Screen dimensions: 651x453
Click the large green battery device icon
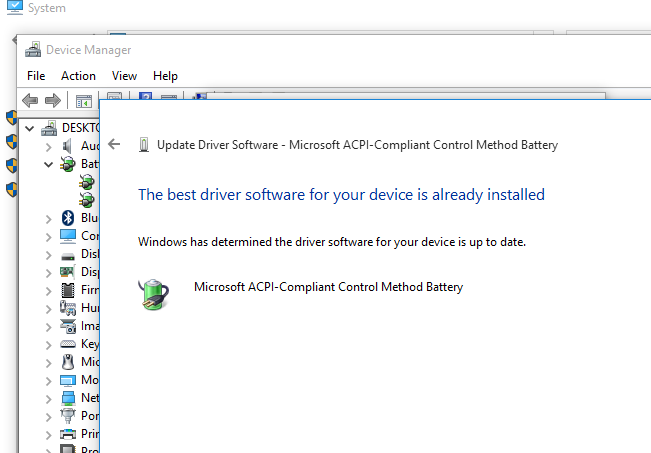[153, 294]
